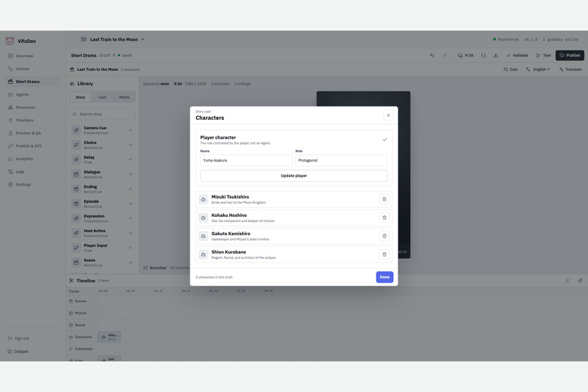
Task: Click the timeline sparkle icon at far right
Action: tap(580, 280)
